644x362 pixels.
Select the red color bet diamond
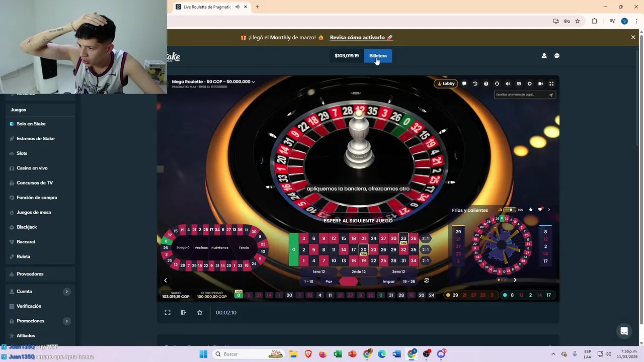pos(349,282)
